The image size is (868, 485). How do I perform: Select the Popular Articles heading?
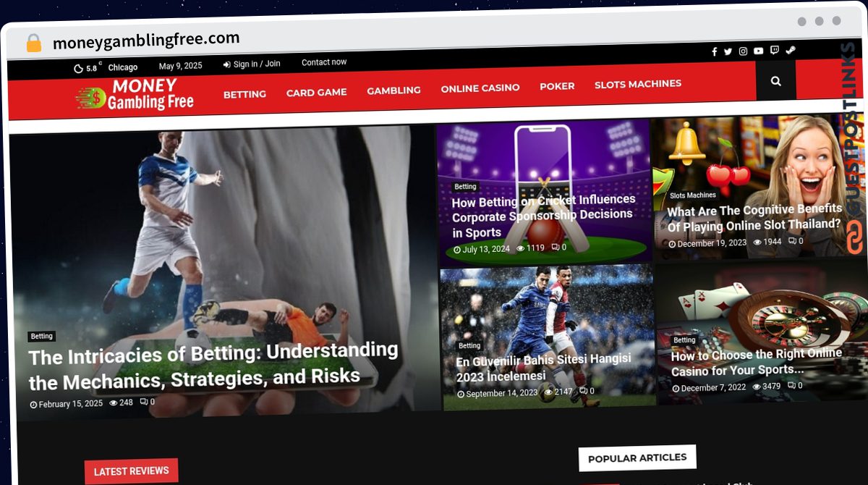[x=637, y=458]
